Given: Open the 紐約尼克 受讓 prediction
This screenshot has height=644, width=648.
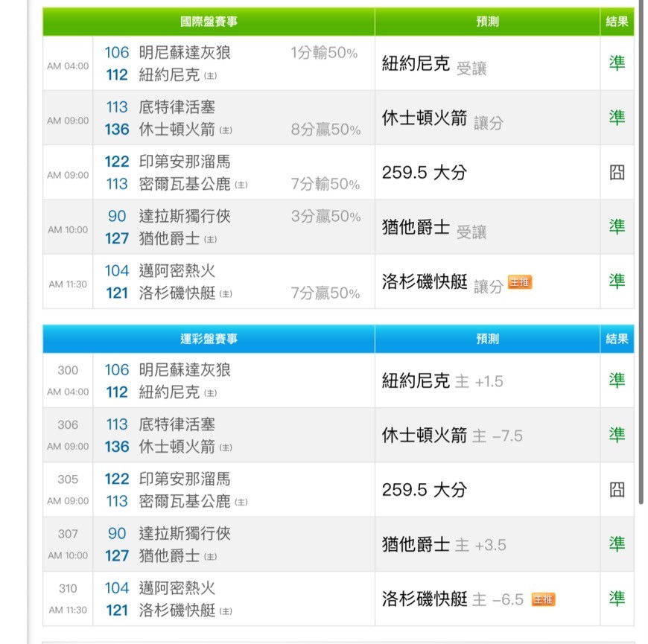Looking at the screenshot, I should (434, 65).
